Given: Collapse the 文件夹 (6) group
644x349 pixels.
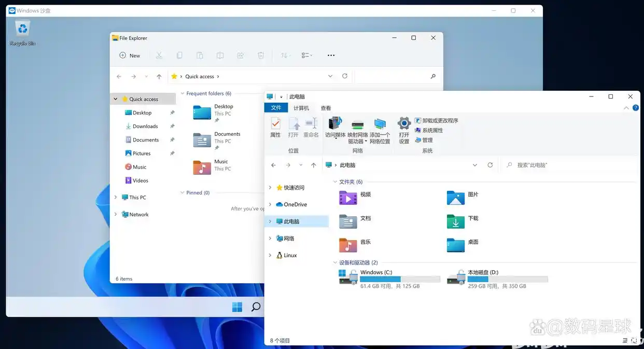Looking at the screenshot, I should click(335, 182).
